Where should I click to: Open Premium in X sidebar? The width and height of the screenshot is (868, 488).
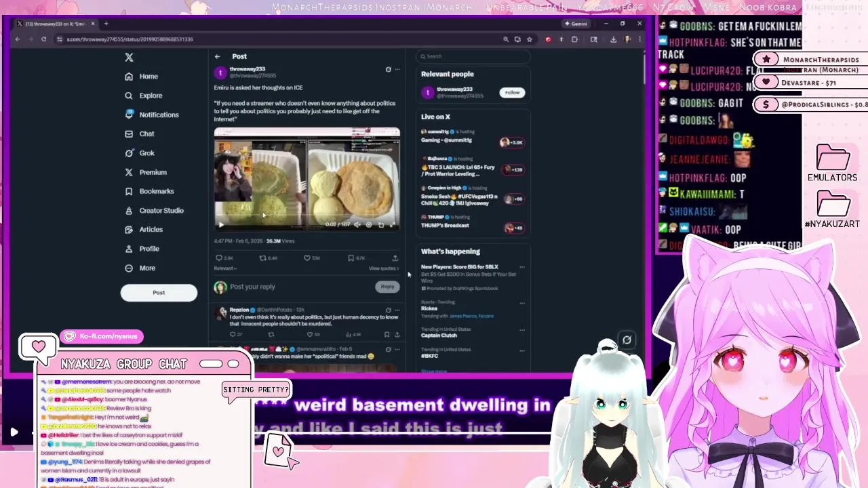146,172
